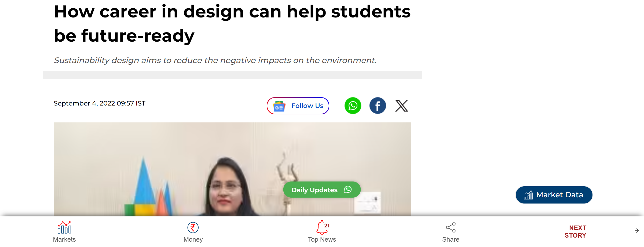The height and width of the screenshot is (247, 644).
Task: Open Markets chart icon in bottom bar
Action: (64, 227)
